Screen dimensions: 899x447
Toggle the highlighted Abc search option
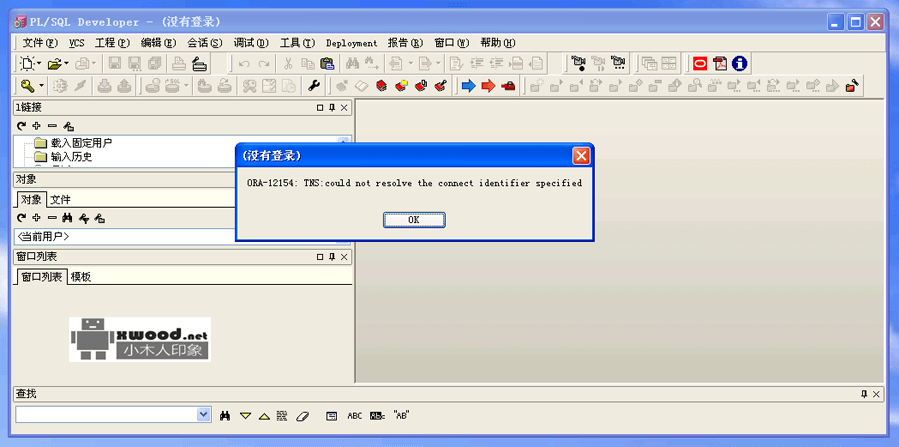coord(378,416)
